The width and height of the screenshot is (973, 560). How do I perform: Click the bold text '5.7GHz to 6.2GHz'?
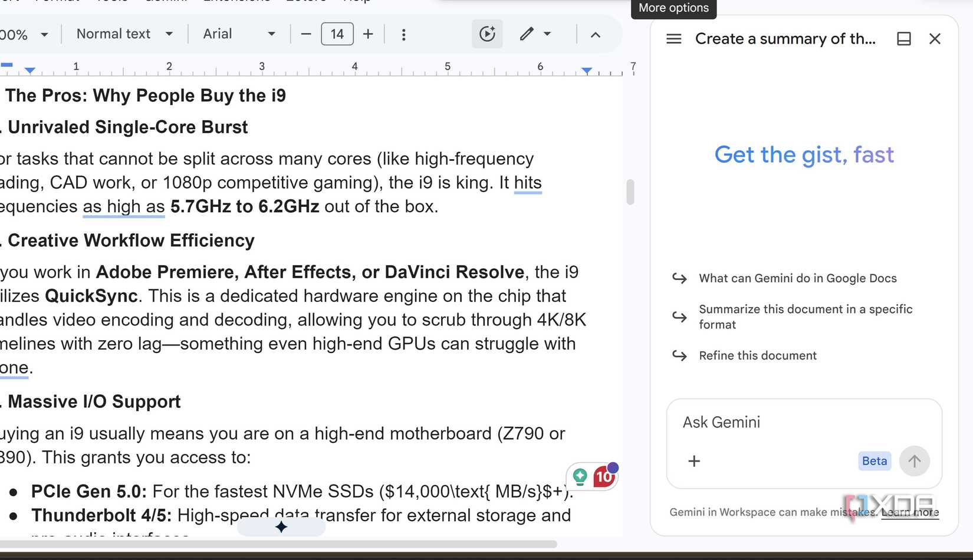pos(245,206)
